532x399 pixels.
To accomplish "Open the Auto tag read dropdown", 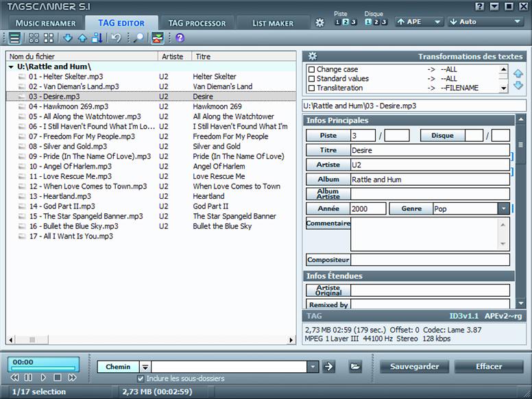I will (485, 22).
